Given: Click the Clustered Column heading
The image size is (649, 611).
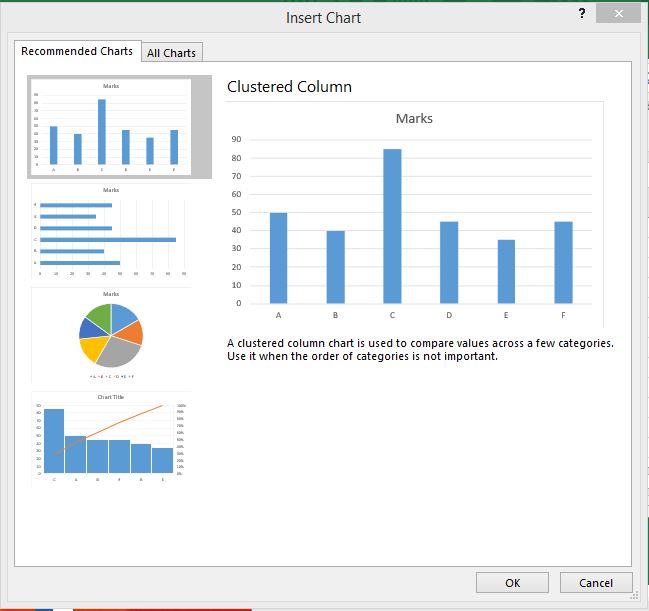Looking at the screenshot, I should coord(289,87).
